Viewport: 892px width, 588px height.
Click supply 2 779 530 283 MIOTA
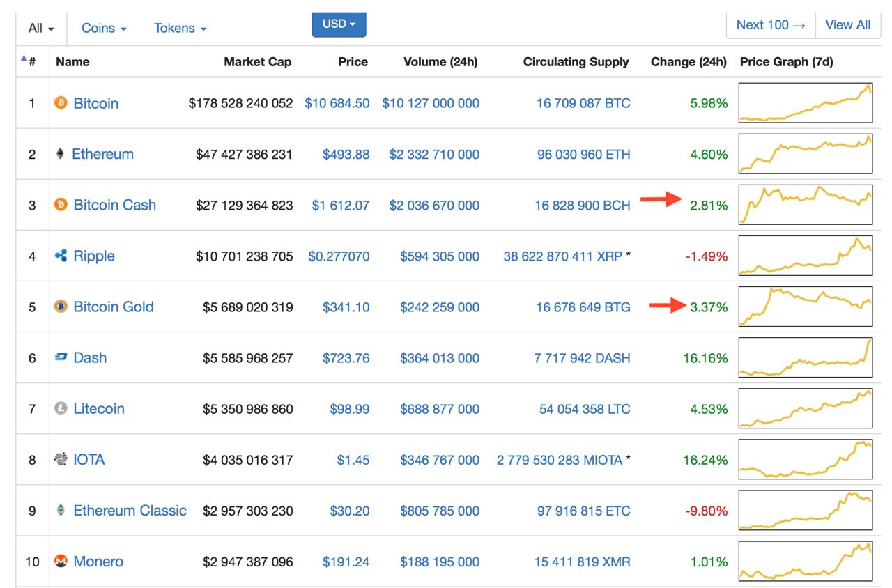(560, 459)
